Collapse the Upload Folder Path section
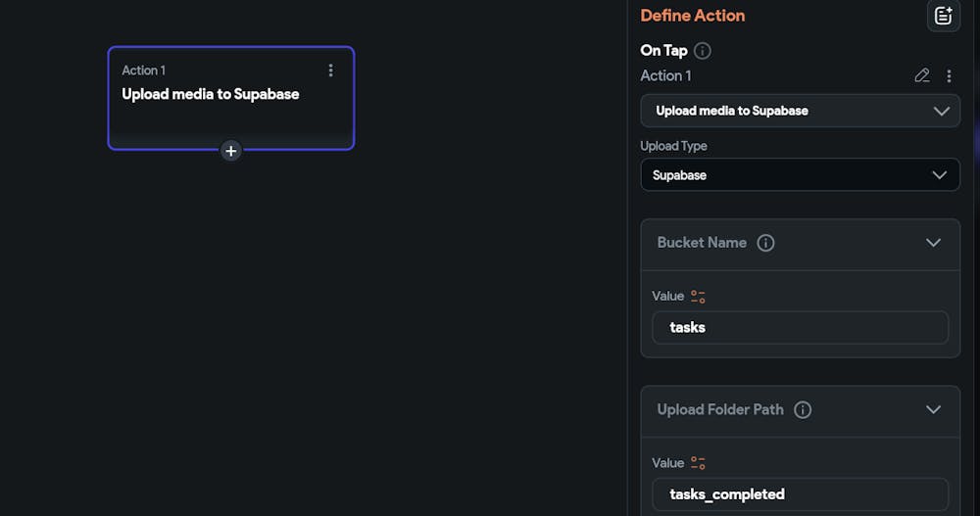This screenshot has height=516, width=980. pos(933,410)
